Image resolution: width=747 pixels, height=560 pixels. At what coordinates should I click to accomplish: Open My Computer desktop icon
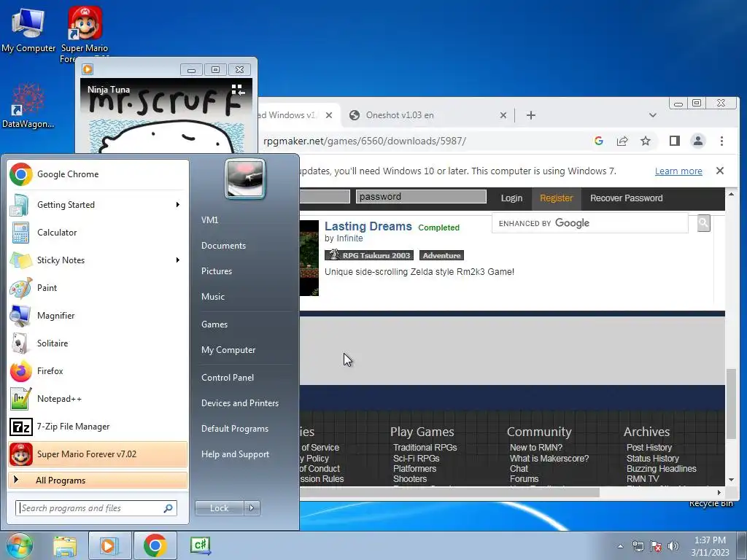(x=28, y=30)
